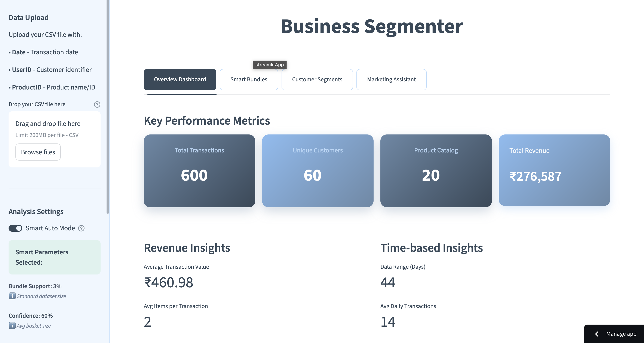Viewport: 644px width, 343px height.
Task: Click the Browse files button
Action: coord(38,152)
